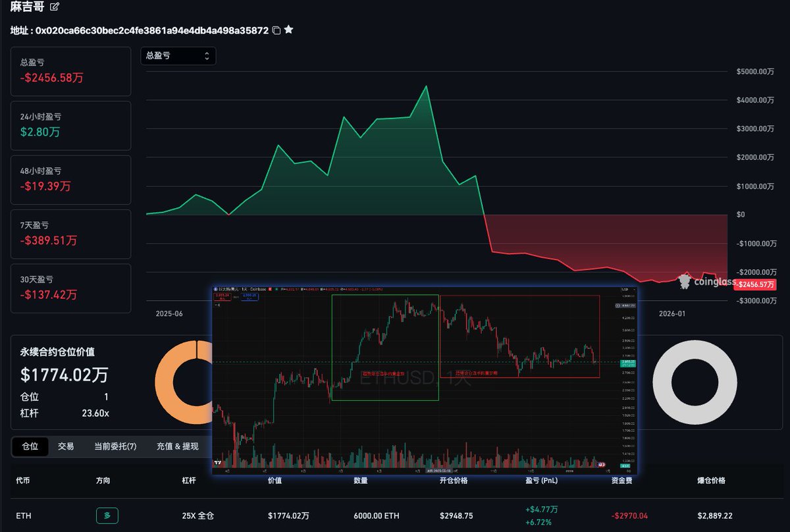Viewport: 790px width, 532px height.
Task: Click the ETH token cell in positions table
Action: [x=24, y=516]
